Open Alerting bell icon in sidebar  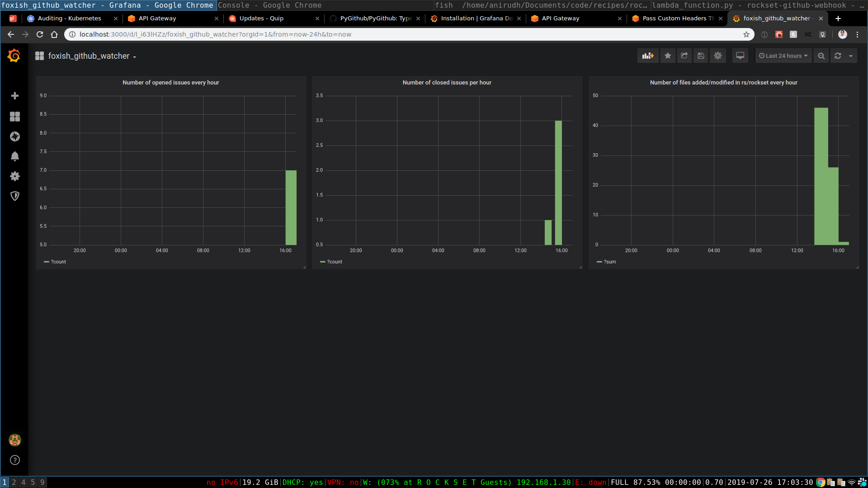(x=15, y=156)
